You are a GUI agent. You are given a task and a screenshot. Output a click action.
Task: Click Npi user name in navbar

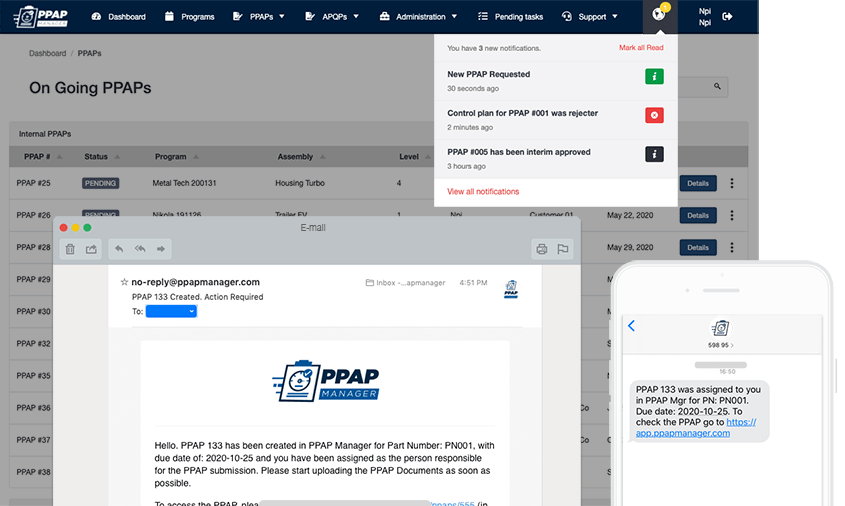[x=705, y=17]
